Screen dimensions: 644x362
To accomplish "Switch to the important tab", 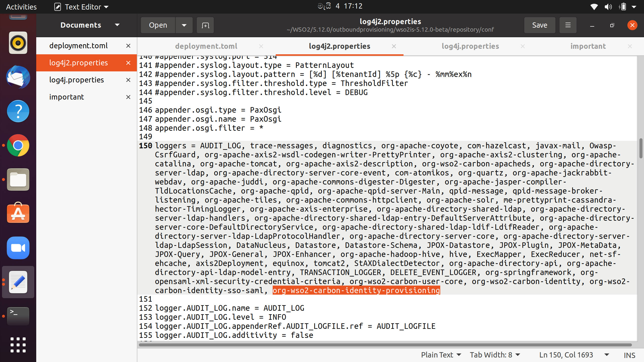I will [x=588, y=46].
